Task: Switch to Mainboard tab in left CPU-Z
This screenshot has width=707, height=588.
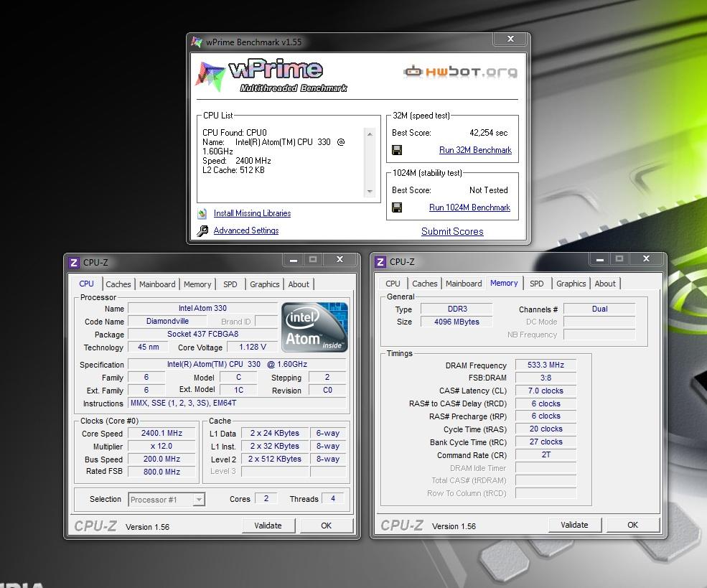Action: 157,284
